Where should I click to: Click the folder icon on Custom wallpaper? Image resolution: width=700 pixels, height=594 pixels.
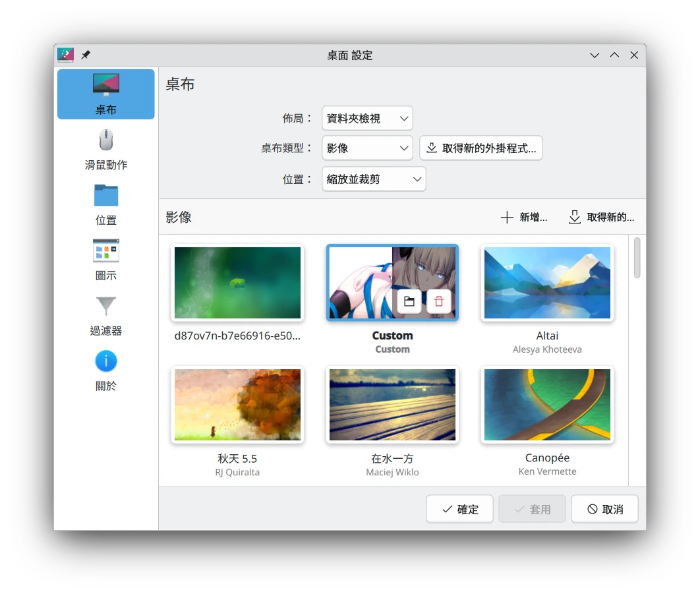pyautogui.click(x=409, y=302)
